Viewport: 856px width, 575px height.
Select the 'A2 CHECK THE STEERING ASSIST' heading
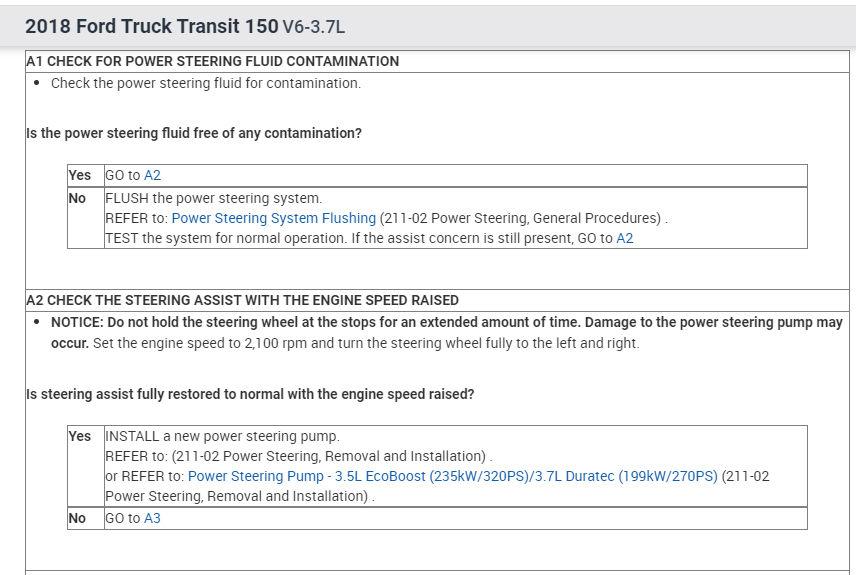pos(242,300)
